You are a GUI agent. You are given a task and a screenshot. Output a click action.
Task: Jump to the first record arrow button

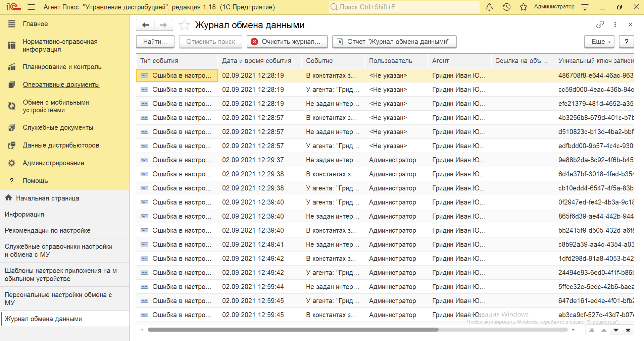point(592,330)
